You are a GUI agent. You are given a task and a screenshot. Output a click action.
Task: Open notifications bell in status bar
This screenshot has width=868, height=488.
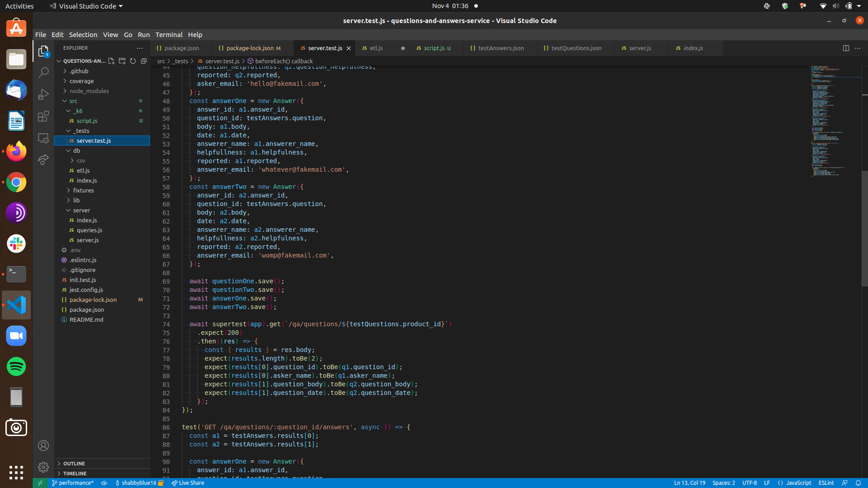[858, 483]
